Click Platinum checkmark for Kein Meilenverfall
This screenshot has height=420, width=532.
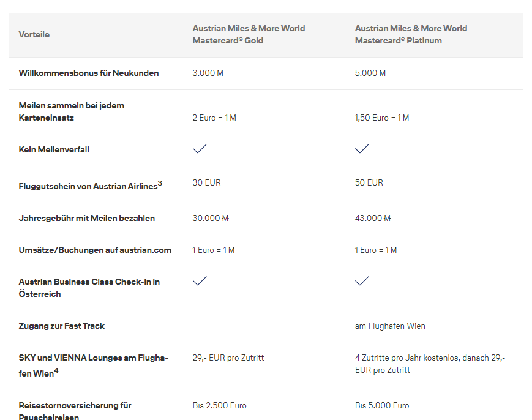point(362,149)
